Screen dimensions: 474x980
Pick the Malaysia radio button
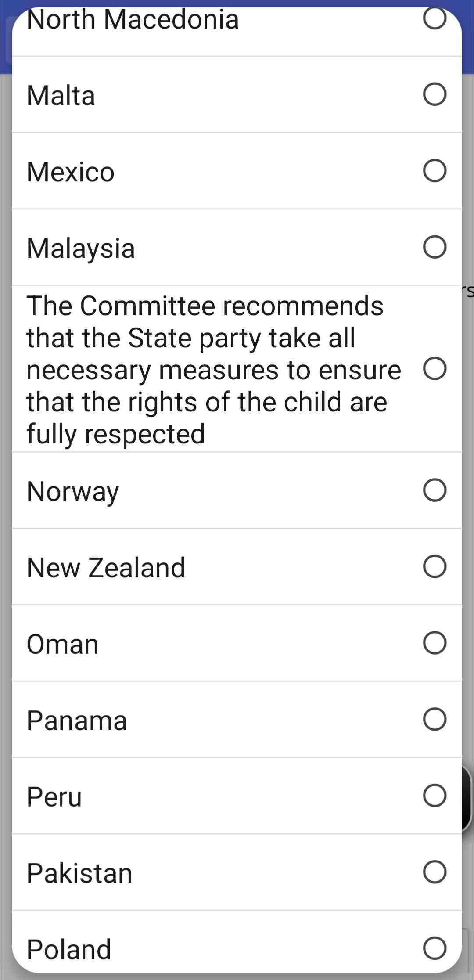point(434,247)
